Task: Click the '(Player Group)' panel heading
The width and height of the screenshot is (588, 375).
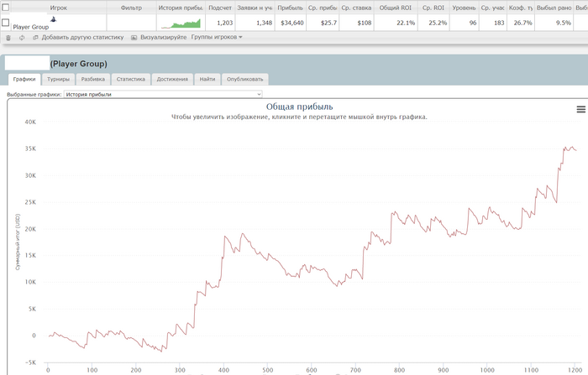Action: coord(79,64)
